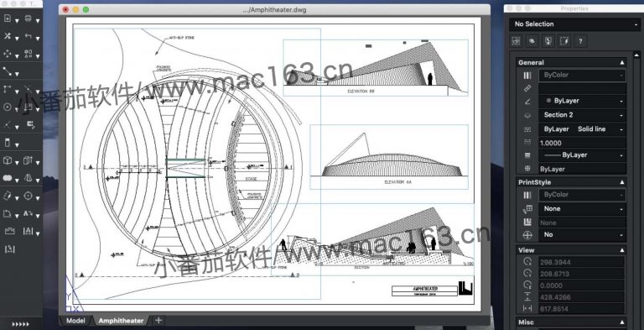Click the AMPHITHEATER title block text

[x=424, y=289]
